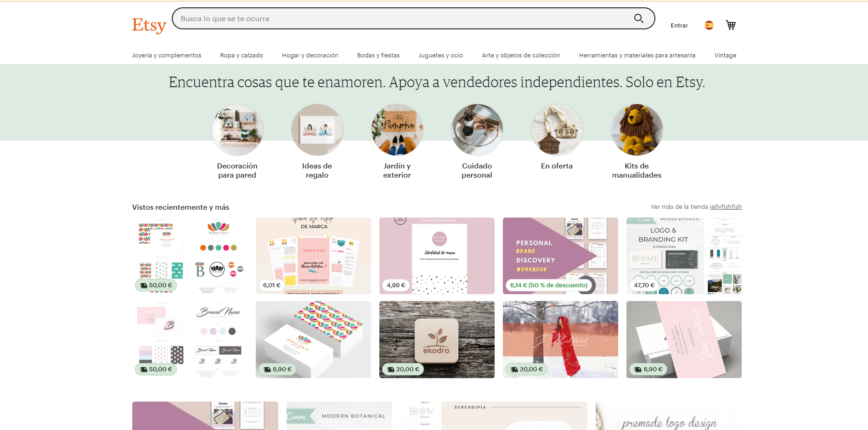Open the Kits de manualidades lion image
Image resolution: width=868 pixels, height=430 pixels.
pyautogui.click(x=637, y=130)
